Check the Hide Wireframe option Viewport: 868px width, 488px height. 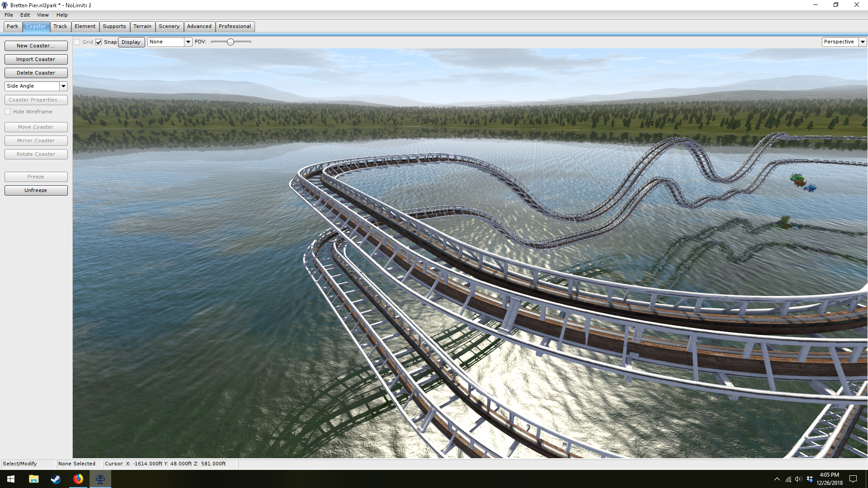[8, 112]
